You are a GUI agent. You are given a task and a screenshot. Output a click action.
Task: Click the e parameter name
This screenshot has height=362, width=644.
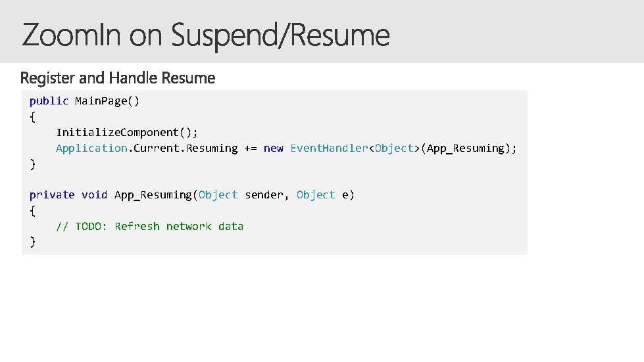click(345, 194)
